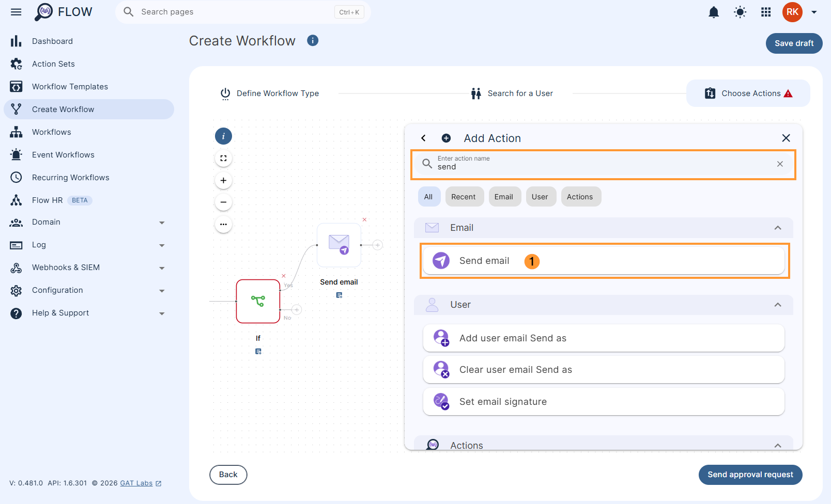The height and width of the screenshot is (504, 831).
Task: Open notes icon under Send email node
Action: pyautogui.click(x=339, y=295)
